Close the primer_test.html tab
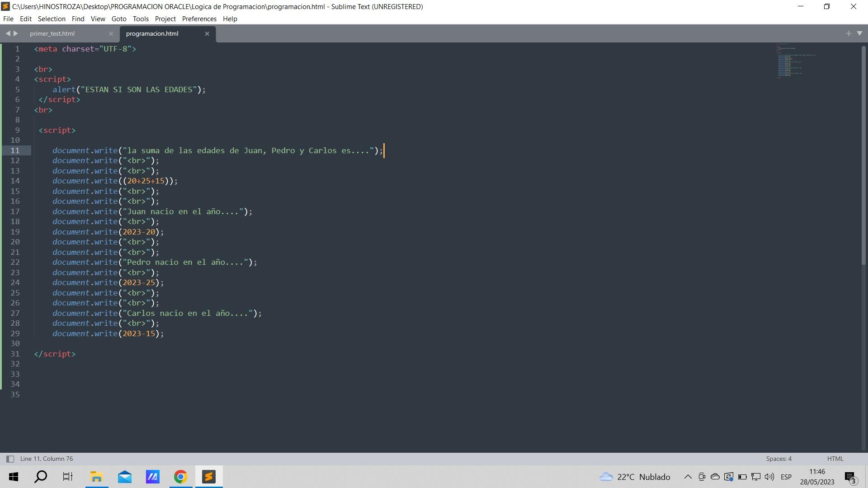 pyautogui.click(x=111, y=34)
